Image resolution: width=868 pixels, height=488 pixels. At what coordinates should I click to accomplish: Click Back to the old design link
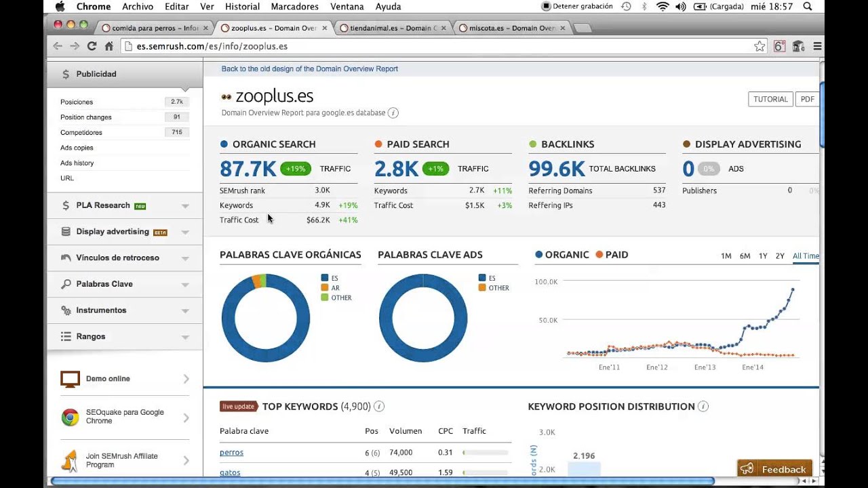310,68
